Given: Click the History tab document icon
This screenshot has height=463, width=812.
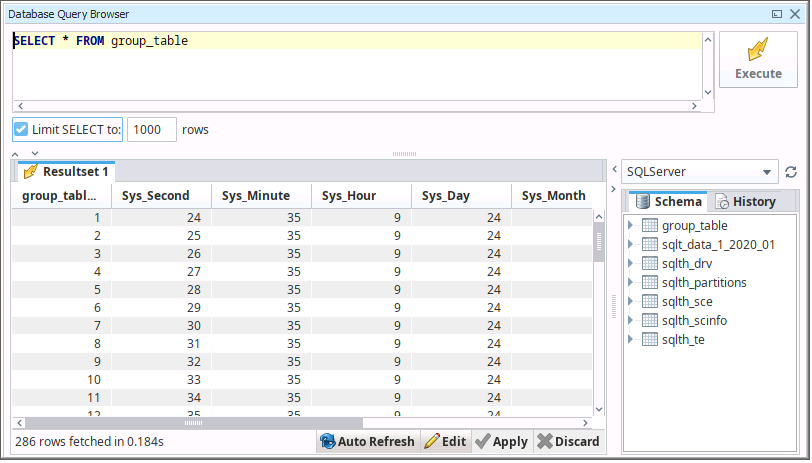Looking at the screenshot, I should [722, 201].
